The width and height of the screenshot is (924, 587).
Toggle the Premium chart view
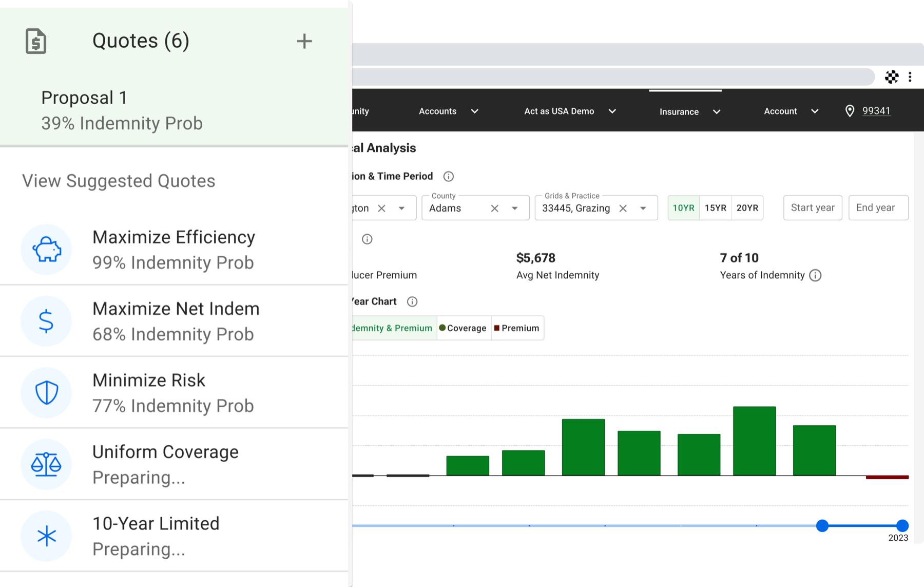[517, 328]
